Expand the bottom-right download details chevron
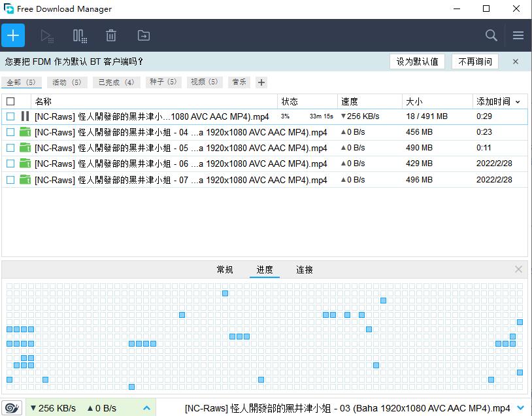Screen dimensions: 532x416 pyautogui.click(x=520, y=408)
